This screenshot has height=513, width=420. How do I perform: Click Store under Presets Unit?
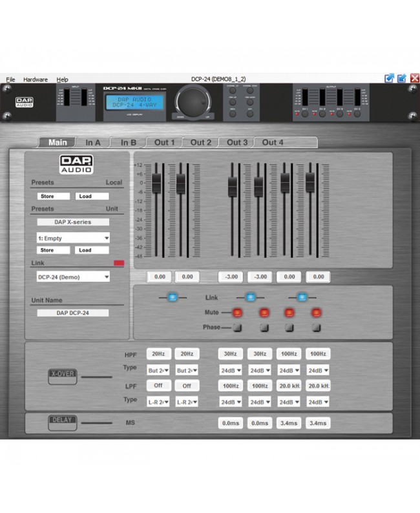[54, 250]
